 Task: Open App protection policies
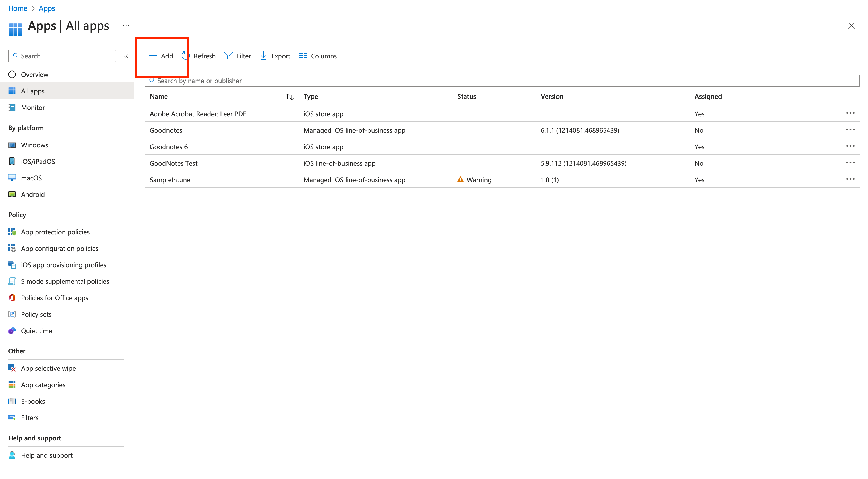pos(55,232)
